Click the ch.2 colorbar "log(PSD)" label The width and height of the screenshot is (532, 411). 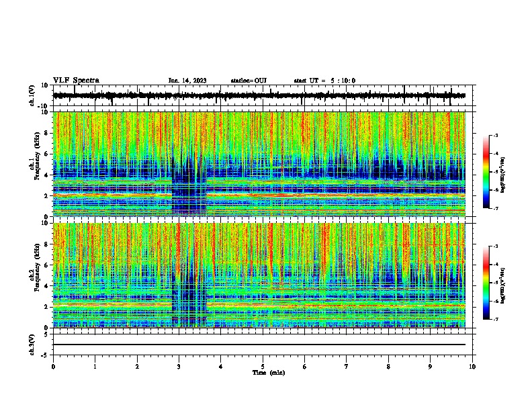pyautogui.click(x=502, y=286)
